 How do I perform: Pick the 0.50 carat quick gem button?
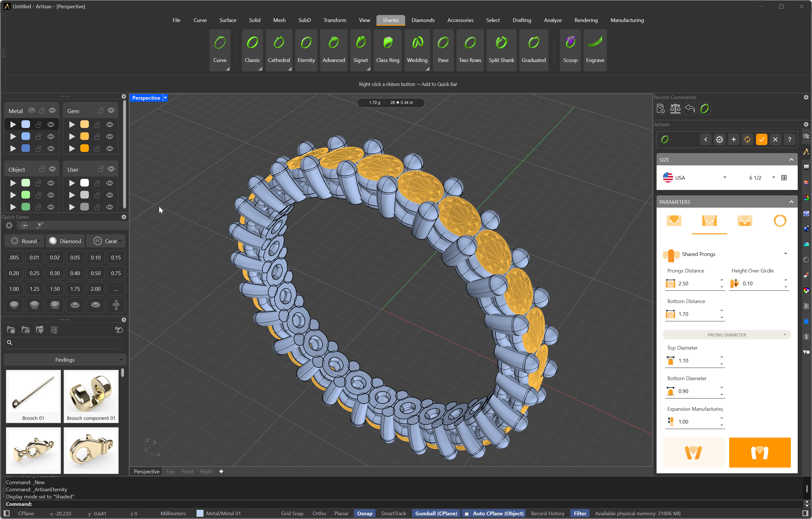pyautogui.click(x=95, y=273)
